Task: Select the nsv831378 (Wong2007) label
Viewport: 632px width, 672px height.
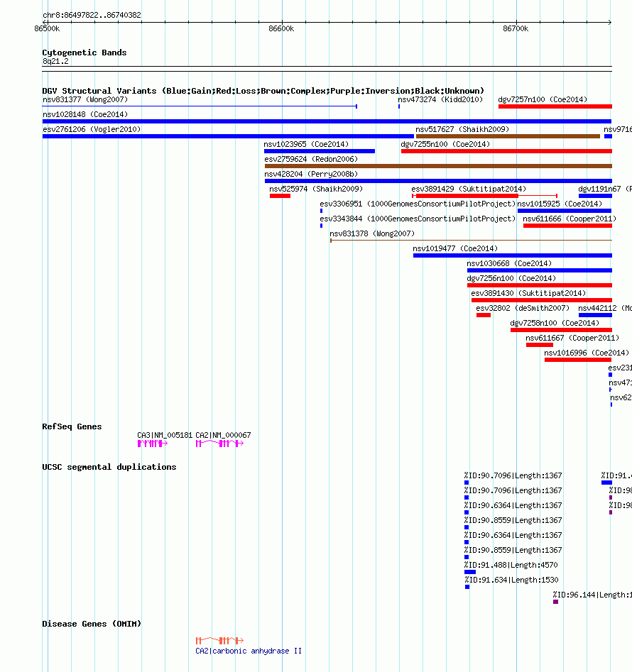Action: [372, 233]
